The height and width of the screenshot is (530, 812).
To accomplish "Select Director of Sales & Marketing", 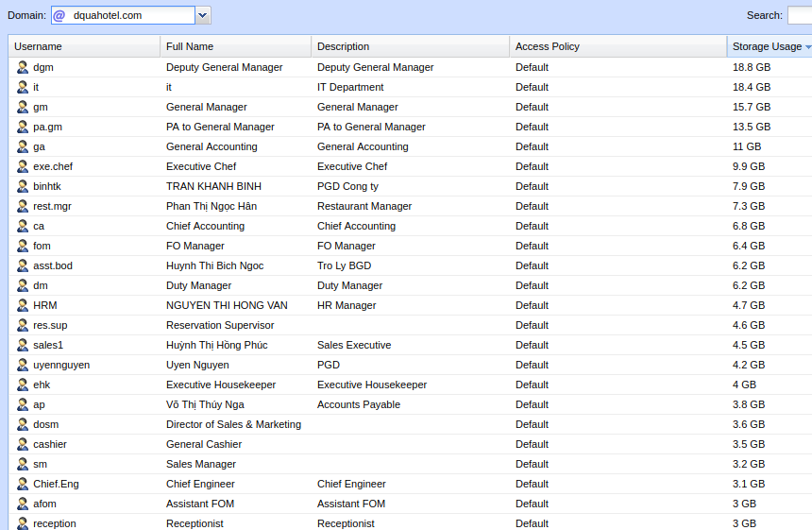I will click(x=233, y=424).
